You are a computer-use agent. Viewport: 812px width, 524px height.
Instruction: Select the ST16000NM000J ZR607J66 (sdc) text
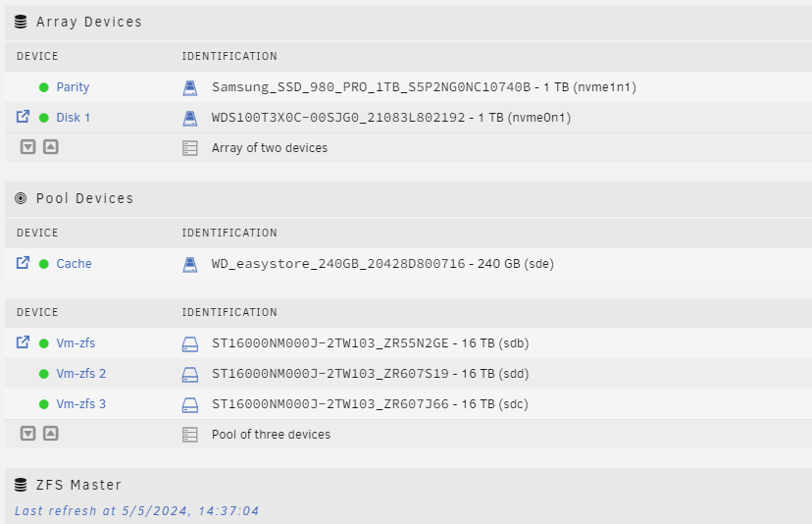coord(371,404)
